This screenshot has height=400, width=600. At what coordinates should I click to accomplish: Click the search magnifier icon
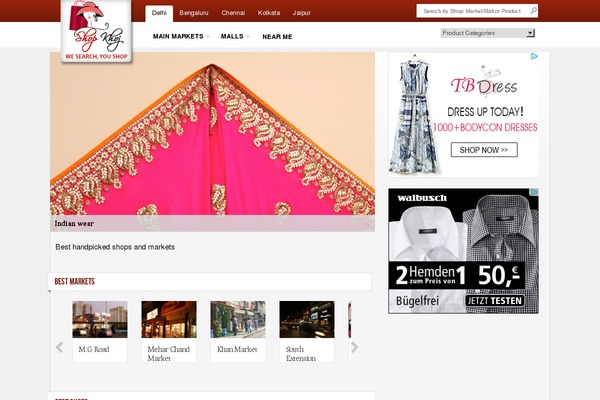(x=533, y=11)
